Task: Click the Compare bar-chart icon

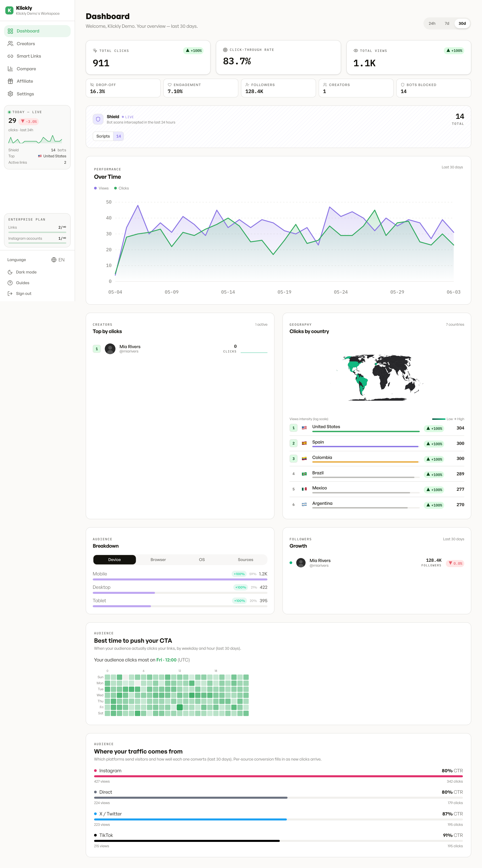Action: [x=10, y=69]
